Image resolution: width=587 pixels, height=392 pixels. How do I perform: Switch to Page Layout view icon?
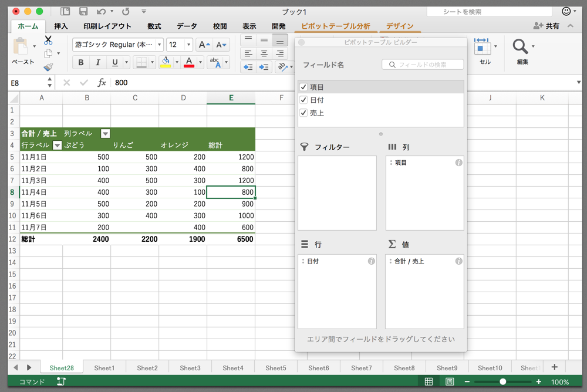pyautogui.click(x=450, y=381)
